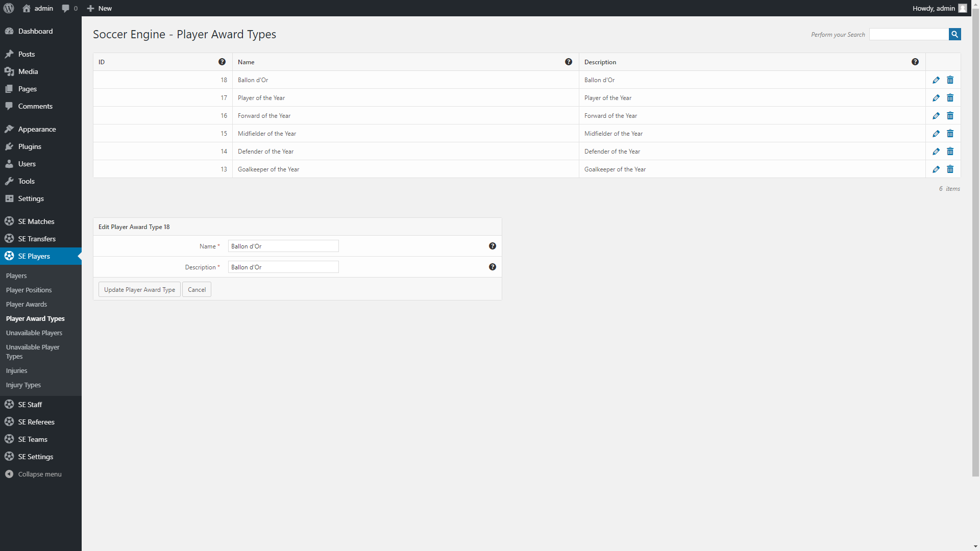This screenshot has width=980, height=551.
Task: Click the Description input field
Action: coord(283,267)
